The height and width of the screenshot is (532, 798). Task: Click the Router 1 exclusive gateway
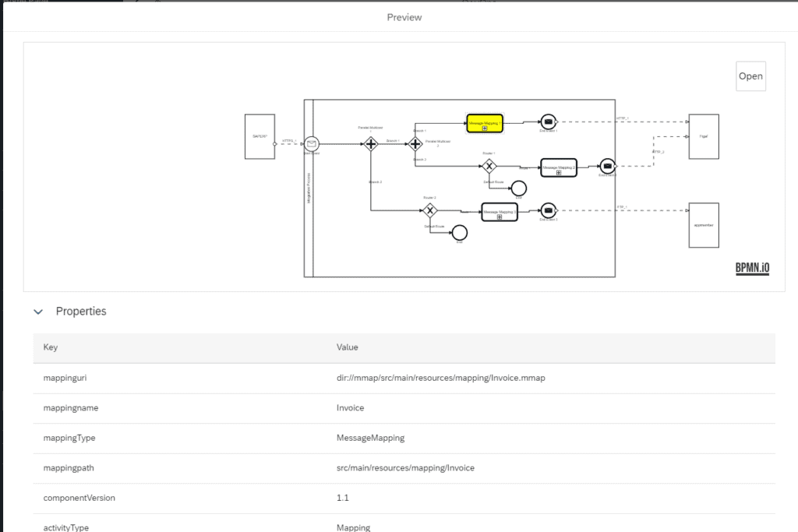(489, 167)
